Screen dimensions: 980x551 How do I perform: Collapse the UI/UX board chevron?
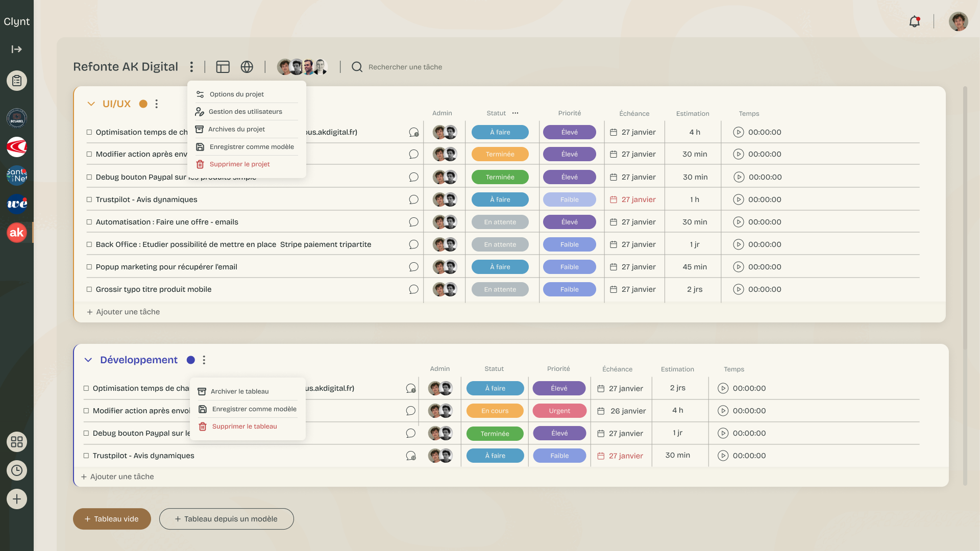91,104
